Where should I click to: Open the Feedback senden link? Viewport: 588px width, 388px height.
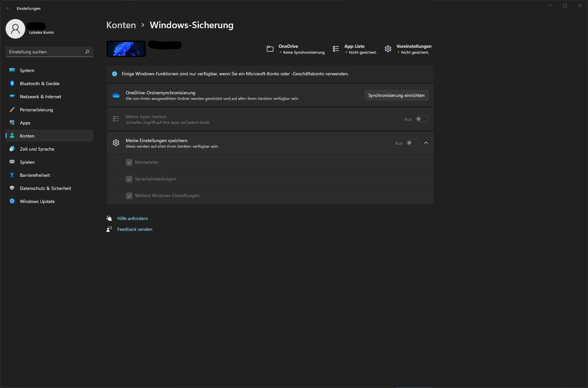(135, 229)
